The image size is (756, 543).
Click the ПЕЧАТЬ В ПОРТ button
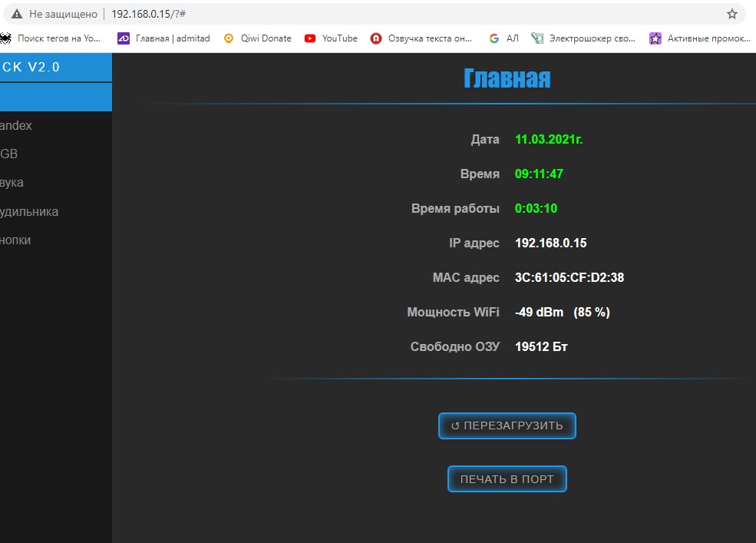tap(507, 478)
